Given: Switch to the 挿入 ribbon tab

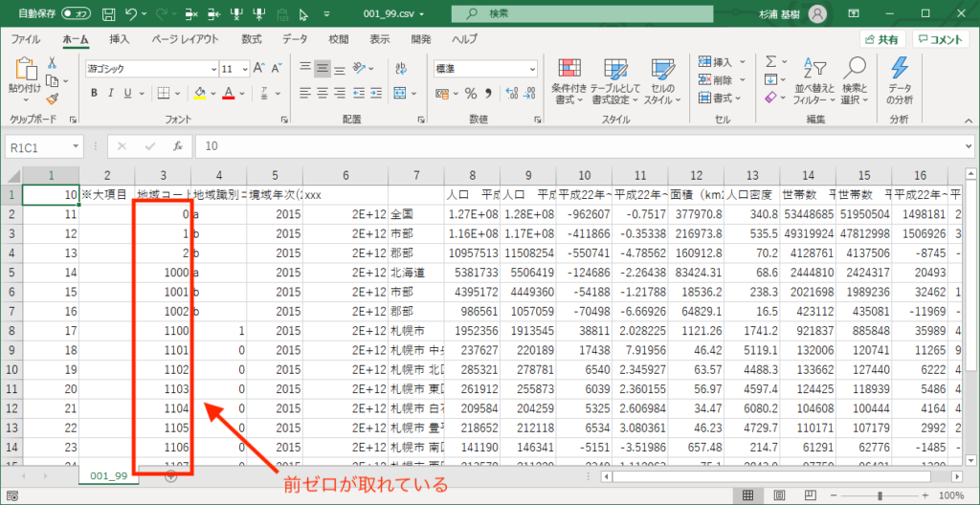Looking at the screenshot, I should click(120, 39).
